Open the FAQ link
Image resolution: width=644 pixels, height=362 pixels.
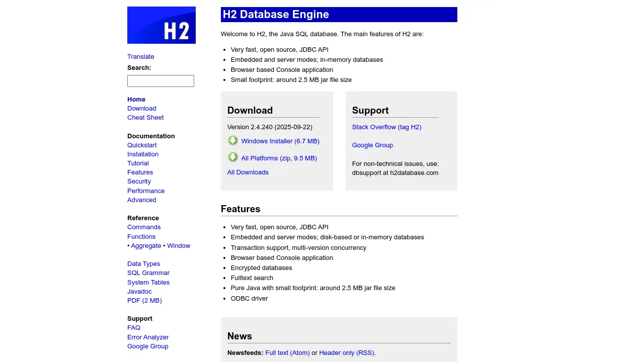pos(134,328)
